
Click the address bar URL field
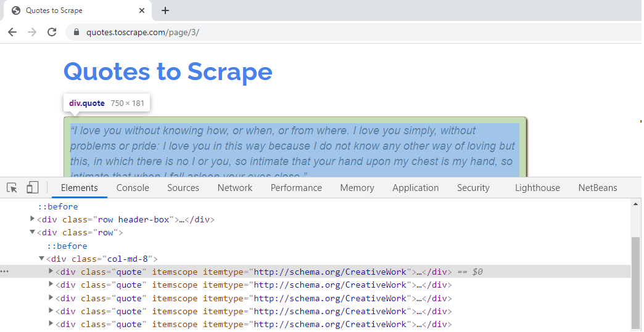(353, 32)
